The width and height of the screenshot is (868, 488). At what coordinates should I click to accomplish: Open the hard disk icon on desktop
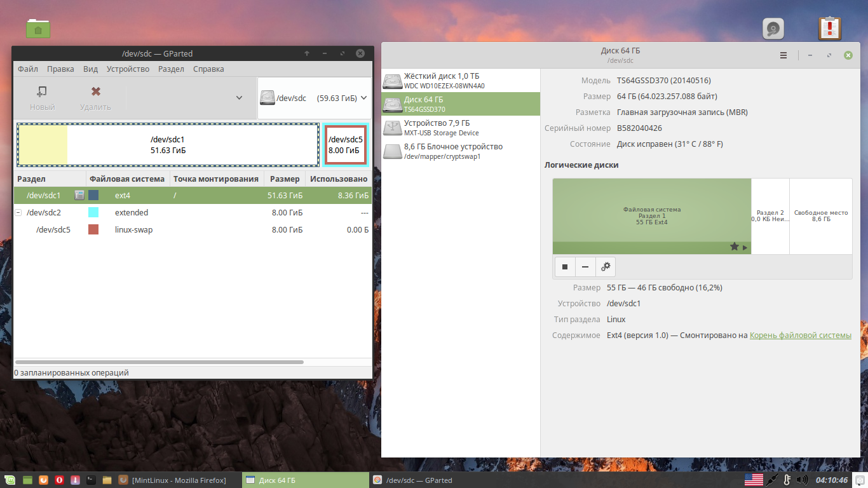773,29
